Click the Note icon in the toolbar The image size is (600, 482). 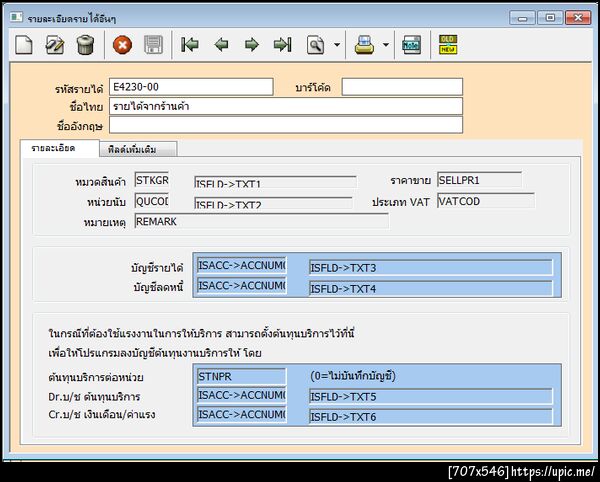412,45
